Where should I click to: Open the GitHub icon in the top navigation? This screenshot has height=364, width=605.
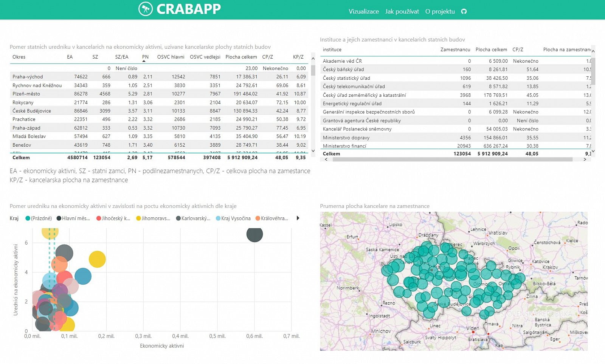[x=464, y=11]
